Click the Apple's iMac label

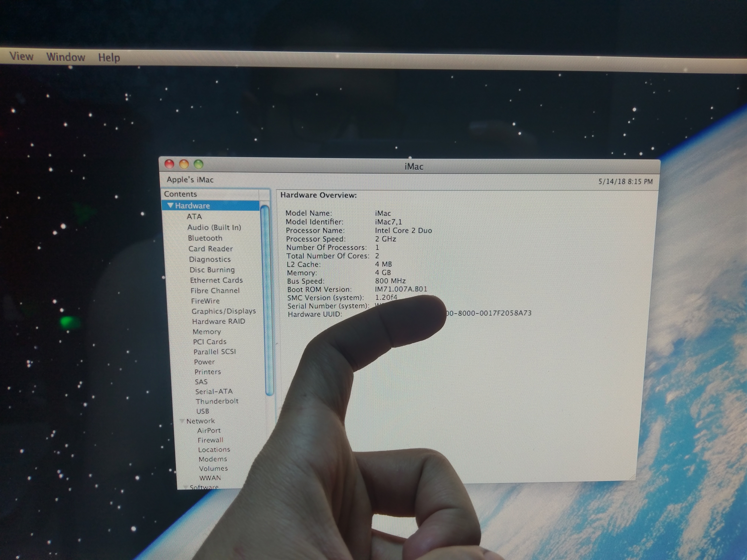(190, 180)
